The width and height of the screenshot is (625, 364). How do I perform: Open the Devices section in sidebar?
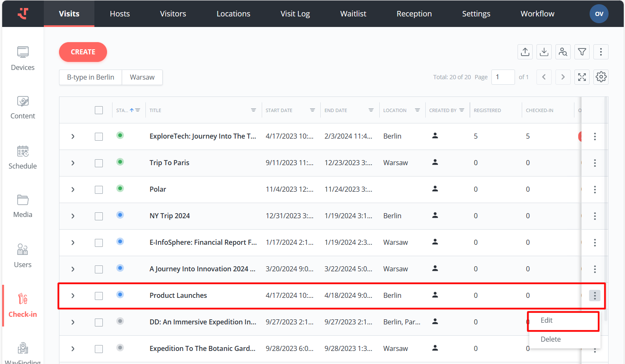[x=23, y=58]
